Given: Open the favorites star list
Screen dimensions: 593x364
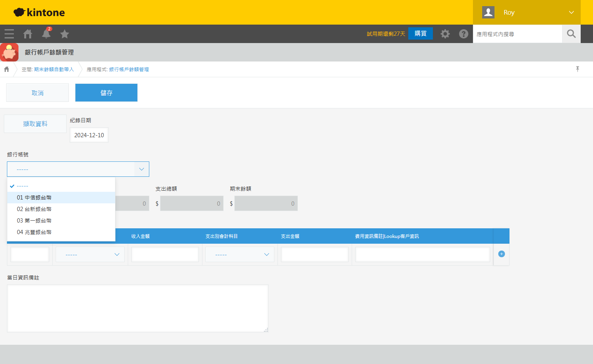Looking at the screenshot, I should pos(65,34).
